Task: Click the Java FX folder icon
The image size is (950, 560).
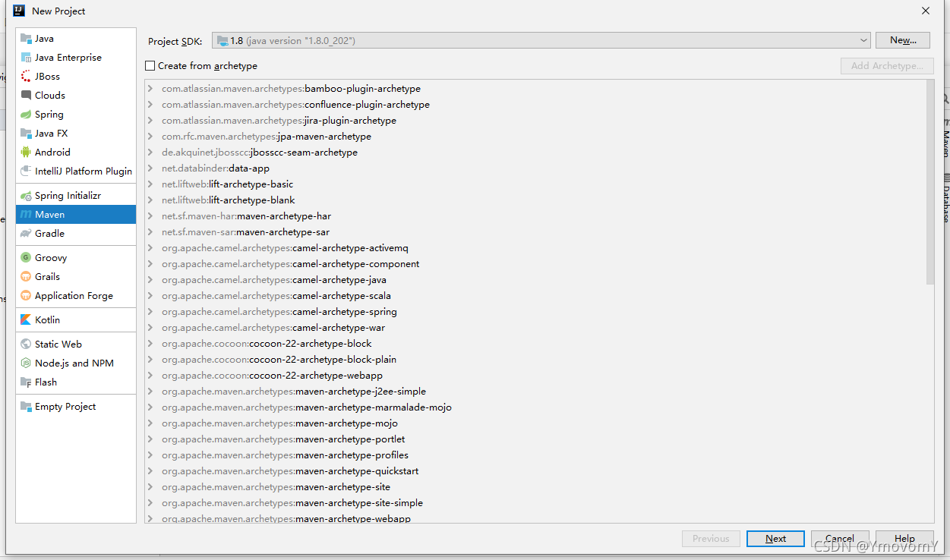Action: (x=26, y=134)
